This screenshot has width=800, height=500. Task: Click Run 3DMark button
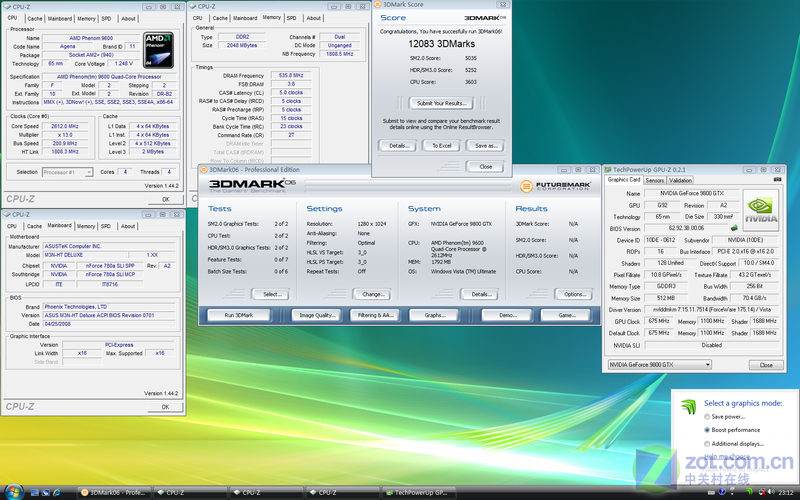(x=239, y=315)
